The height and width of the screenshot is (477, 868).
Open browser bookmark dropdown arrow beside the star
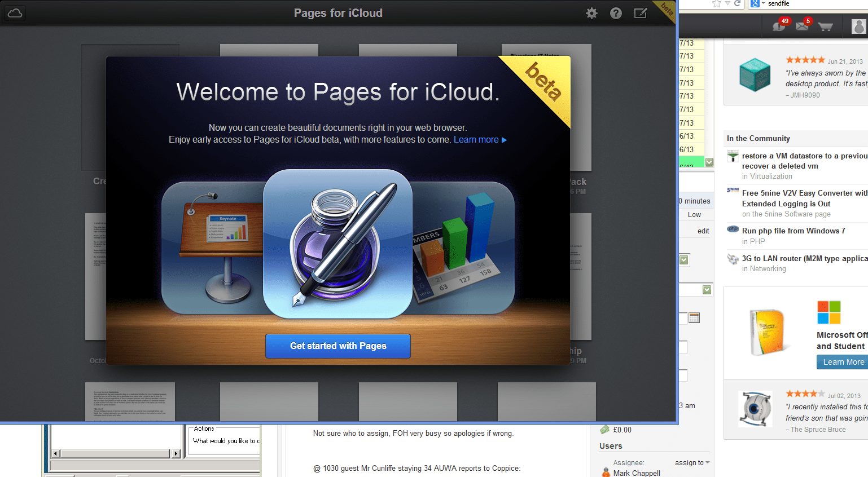727,3
